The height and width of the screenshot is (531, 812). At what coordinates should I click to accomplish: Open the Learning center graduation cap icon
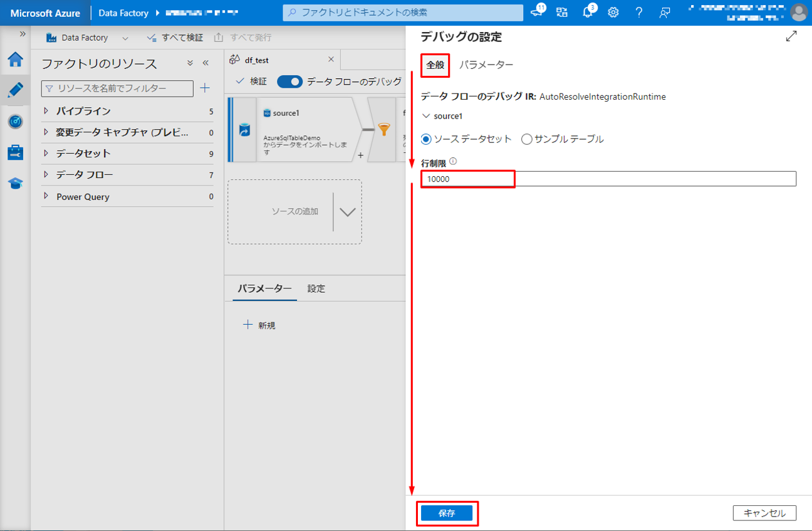tap(15, 183)
